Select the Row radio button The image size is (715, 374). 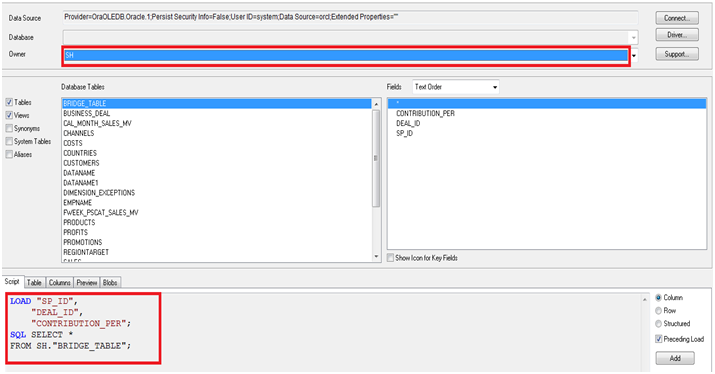coord(658,311)
